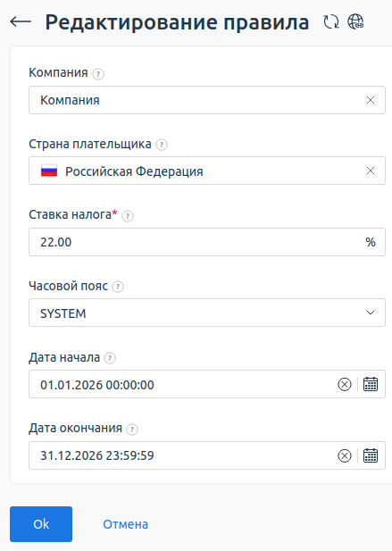Click the refresh icon beside the title

(331, 21)
